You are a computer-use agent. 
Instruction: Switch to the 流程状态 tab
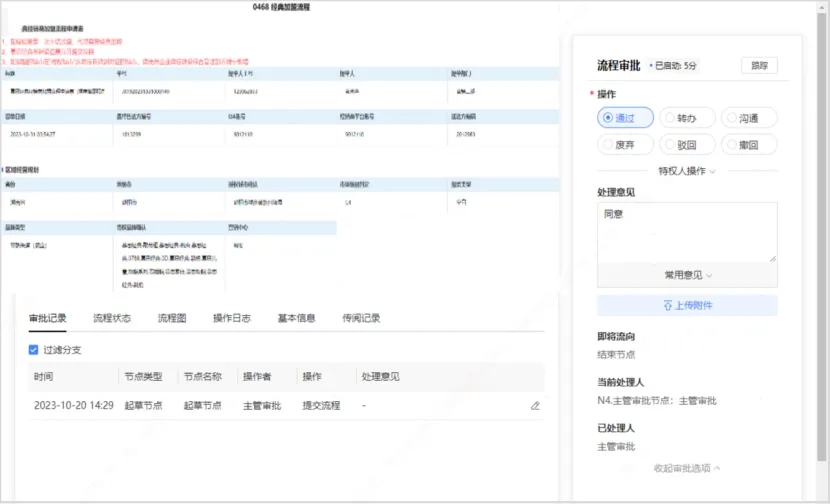(x=111, y=319)
